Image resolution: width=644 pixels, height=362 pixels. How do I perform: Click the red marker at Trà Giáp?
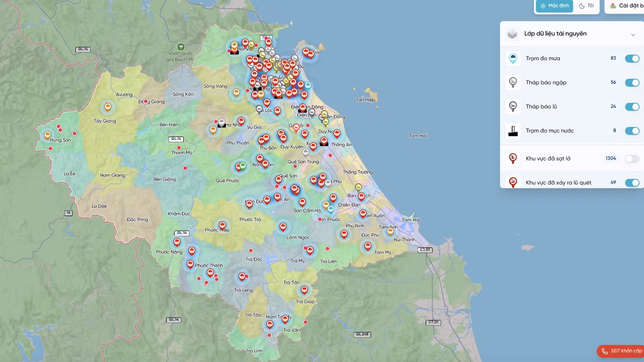(304, 290)
